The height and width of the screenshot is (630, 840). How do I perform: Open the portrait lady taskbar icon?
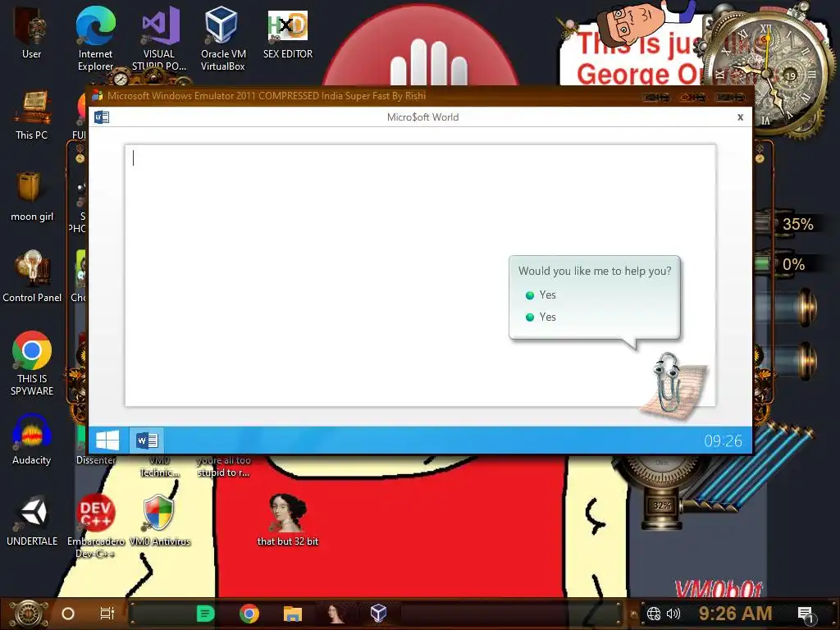tap(336, 614)
